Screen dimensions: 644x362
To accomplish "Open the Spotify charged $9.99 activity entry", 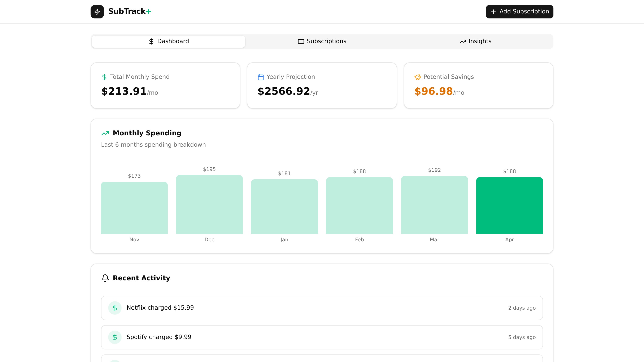I will (x=322, y=337).
